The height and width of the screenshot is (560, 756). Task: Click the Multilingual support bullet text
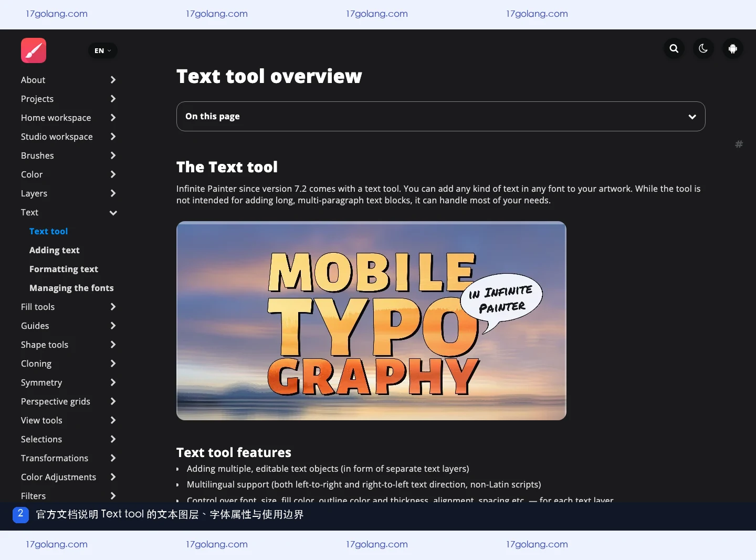364,484
